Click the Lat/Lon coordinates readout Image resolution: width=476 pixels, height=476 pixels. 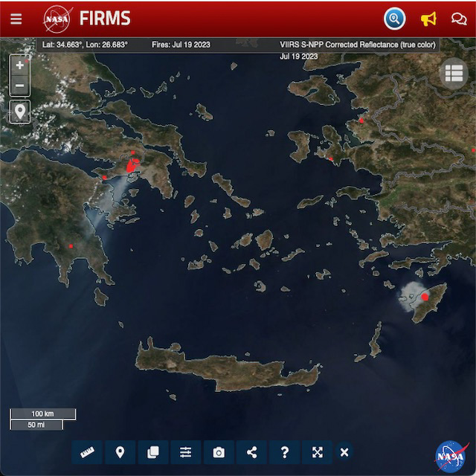(85, 45)
